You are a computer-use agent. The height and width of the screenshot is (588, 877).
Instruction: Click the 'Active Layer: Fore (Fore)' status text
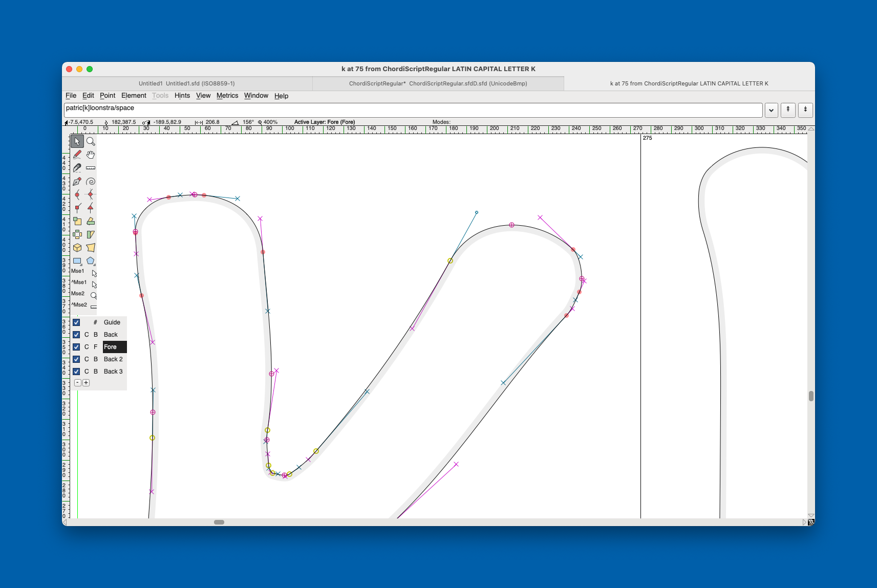[325, 122]
